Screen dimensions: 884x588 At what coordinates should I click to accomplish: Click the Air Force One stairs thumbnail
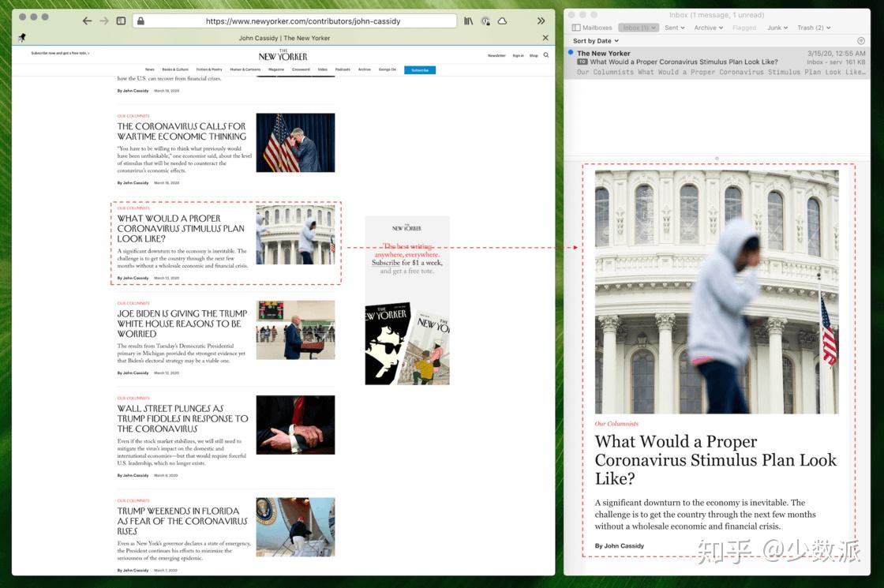tap(295, 527)
